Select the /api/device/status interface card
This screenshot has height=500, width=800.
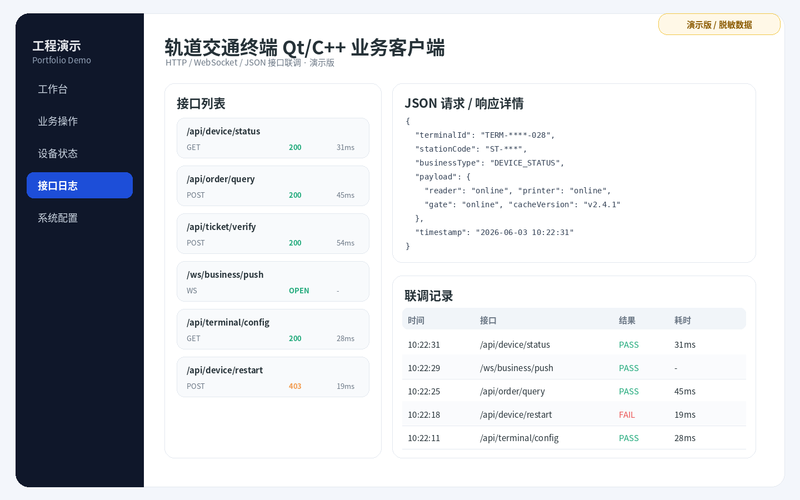[273, 138]
